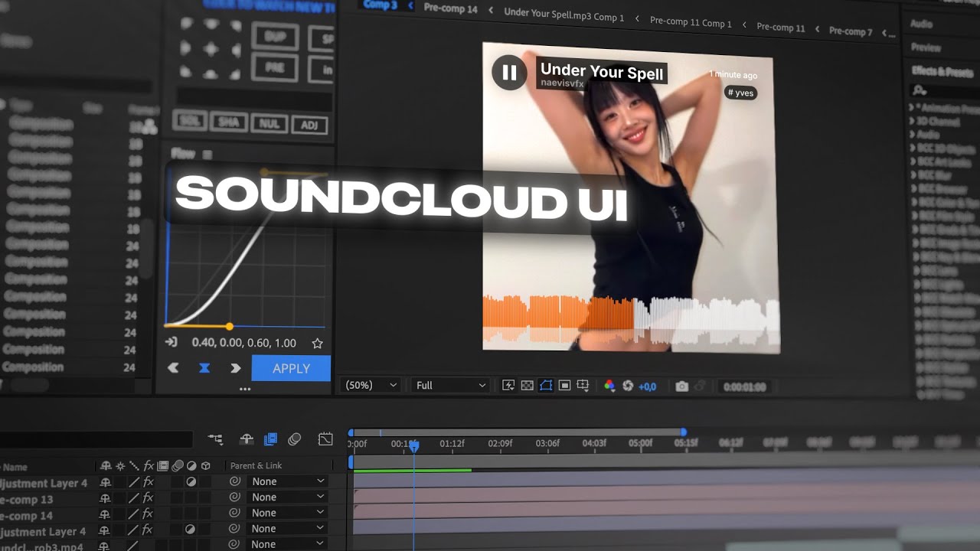Open the Pre-comp 14 breadcrumb tab
Screen dimensions: 980x551
pos(451,9)
